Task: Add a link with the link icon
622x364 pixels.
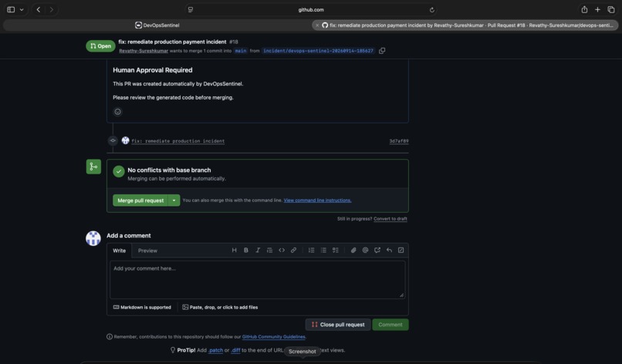Action: (x=293, y=250)
